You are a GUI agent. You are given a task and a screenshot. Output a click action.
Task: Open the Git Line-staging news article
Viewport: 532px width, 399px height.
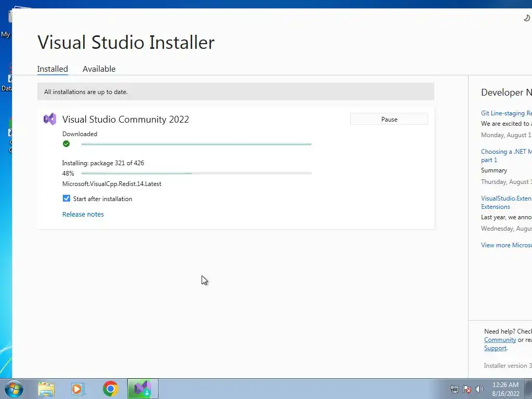tap(507, 113)
